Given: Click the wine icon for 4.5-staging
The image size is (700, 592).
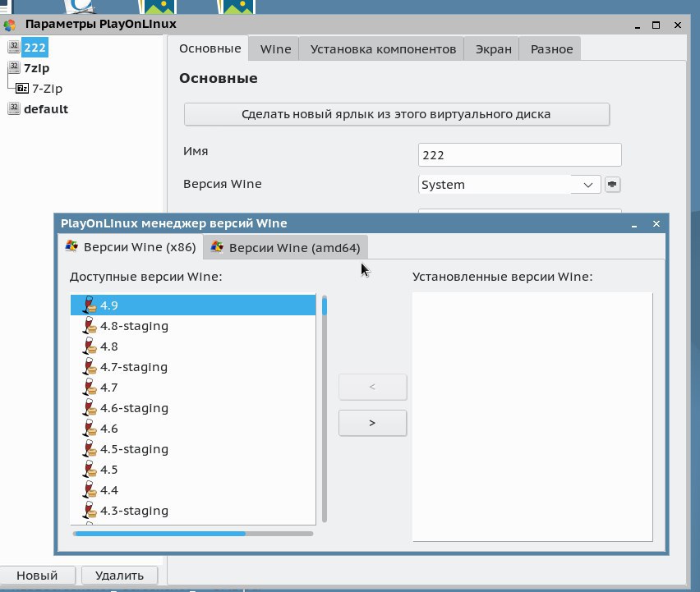Looking at the screenshot, I should click(x=90, y=449).
